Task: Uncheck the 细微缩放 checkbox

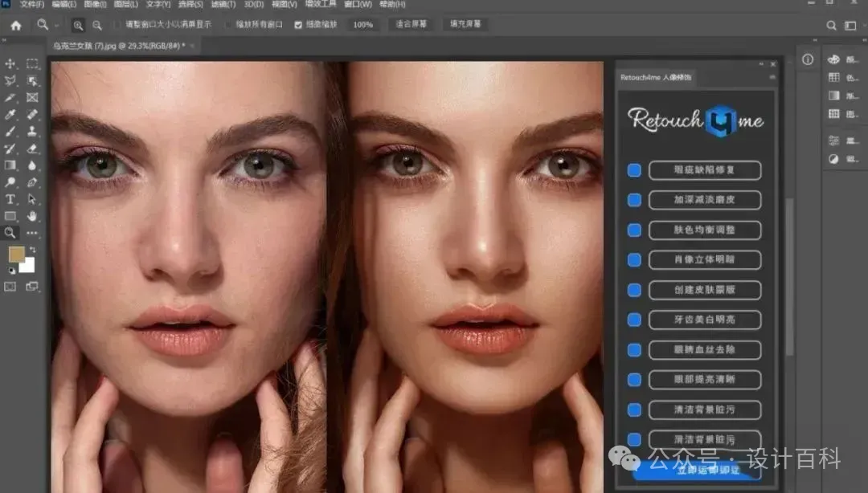Action: 299,25
